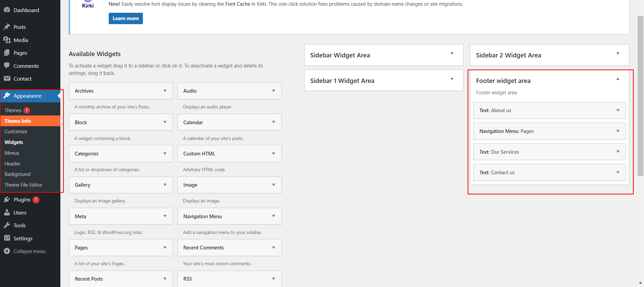Click the Tools wrench icon

pyautogui.click(x=7, y=225)
